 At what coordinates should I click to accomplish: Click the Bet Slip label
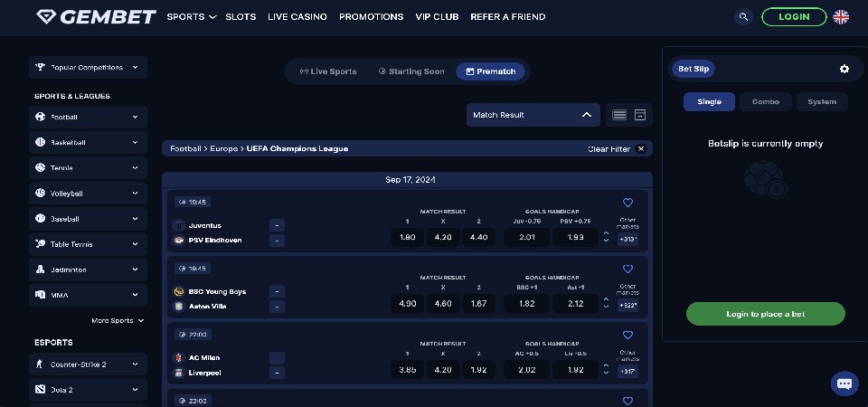pyautogui.click(x=693, y=70)
